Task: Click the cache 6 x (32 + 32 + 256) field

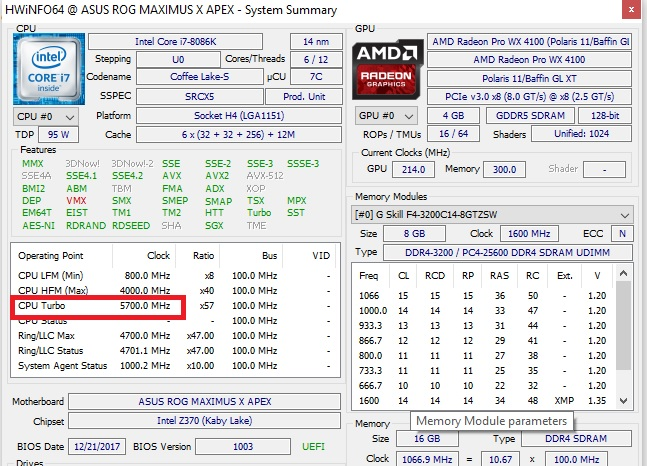Action: 239,135
